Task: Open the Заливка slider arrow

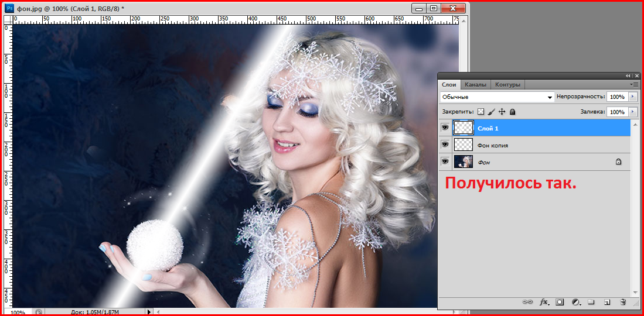Action: (x=632, y=112)
